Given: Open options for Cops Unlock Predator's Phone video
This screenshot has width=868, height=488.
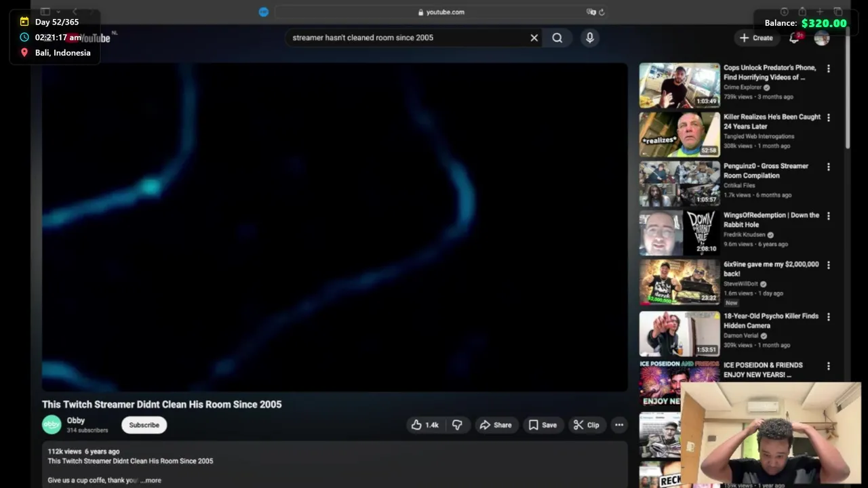Looking at the screenshot, I should (828, 68).
